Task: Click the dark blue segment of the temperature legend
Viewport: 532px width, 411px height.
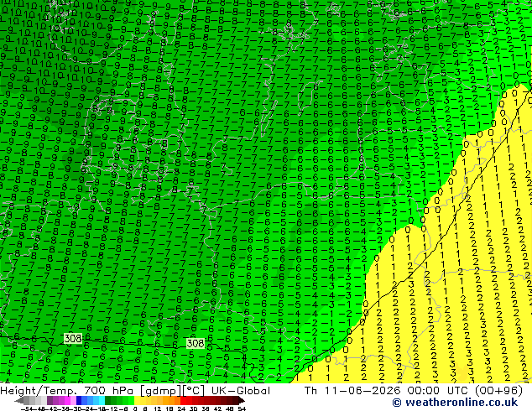Action: point(79,400)
